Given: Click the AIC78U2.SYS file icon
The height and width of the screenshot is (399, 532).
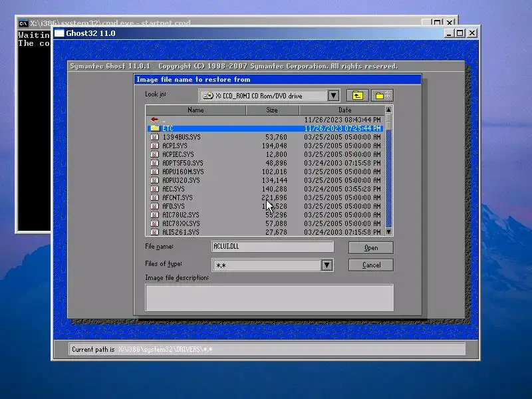Looking at the screenshot, I should (155, 215).
